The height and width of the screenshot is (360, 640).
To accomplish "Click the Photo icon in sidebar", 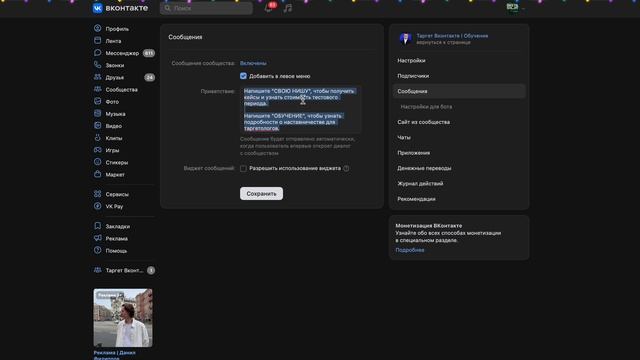I will (x=98, y=101).
